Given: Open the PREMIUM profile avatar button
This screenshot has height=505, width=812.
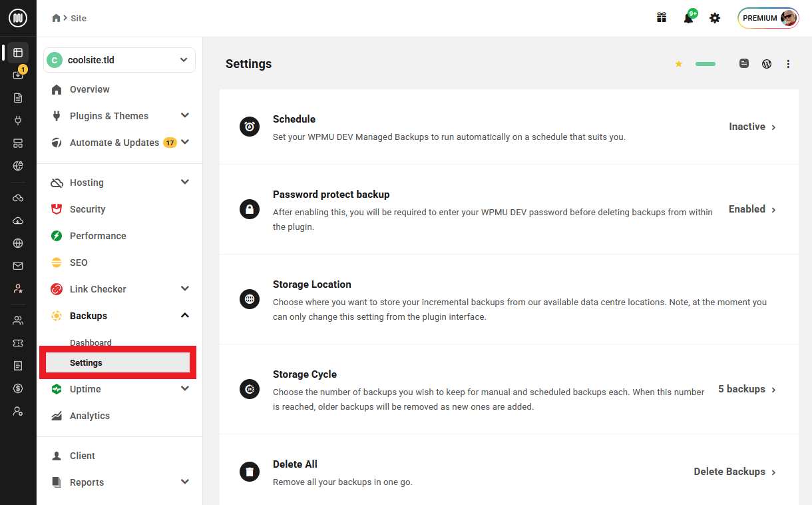Looking at the screenshot, I should click(768, 18).
